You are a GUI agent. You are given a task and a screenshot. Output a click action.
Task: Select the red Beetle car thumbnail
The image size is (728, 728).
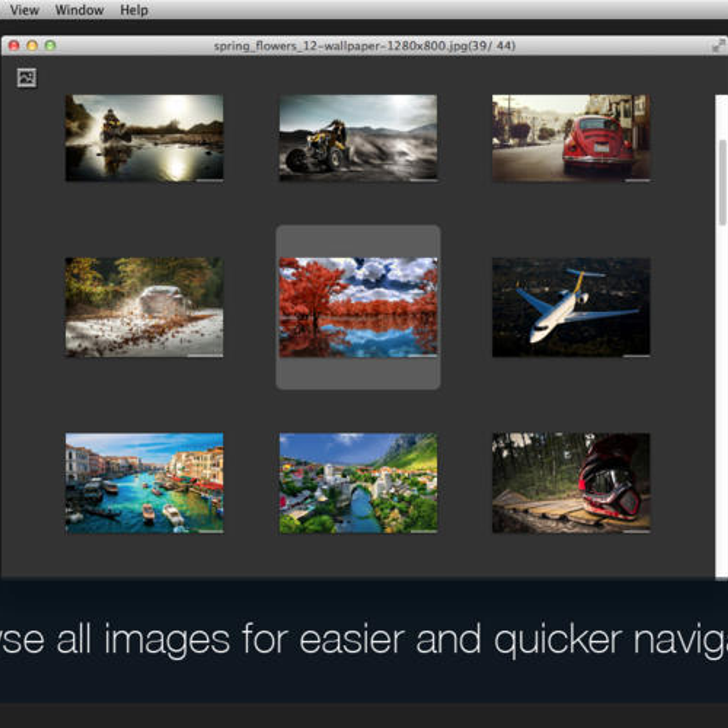pyautogui.click(x=571, y=138)
